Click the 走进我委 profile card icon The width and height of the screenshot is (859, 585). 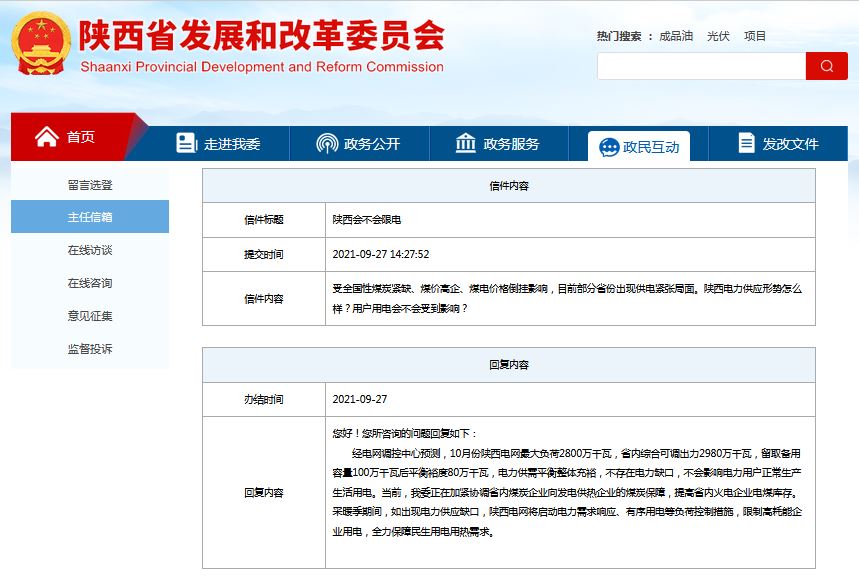pos(186,143)
